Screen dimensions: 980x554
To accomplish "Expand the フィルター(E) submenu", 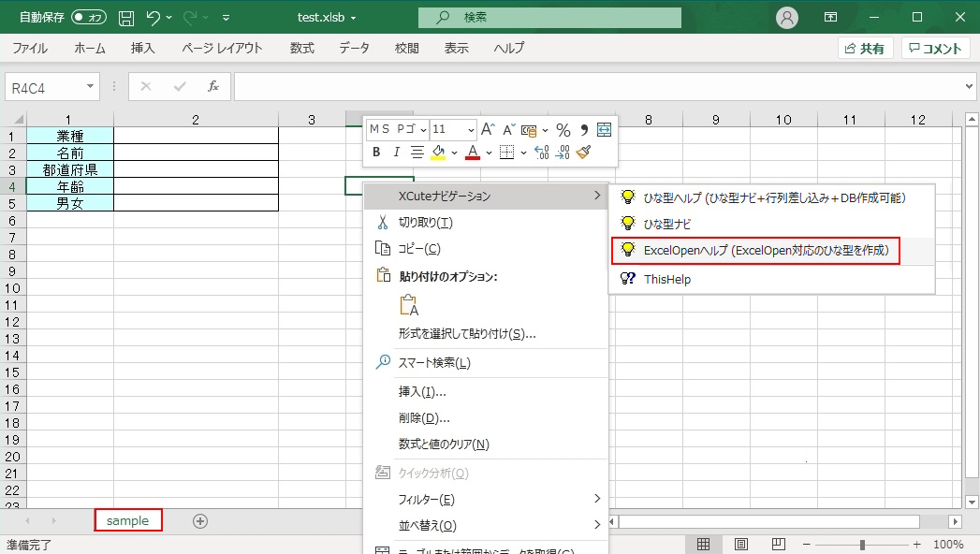I will click(x=485, y=499).
